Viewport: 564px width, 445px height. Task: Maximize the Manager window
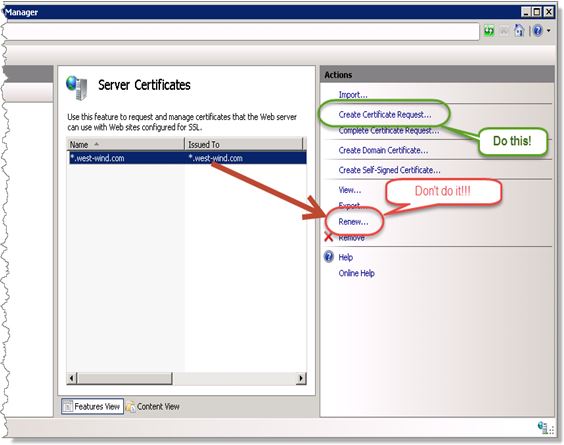click(x=537, y=12)
